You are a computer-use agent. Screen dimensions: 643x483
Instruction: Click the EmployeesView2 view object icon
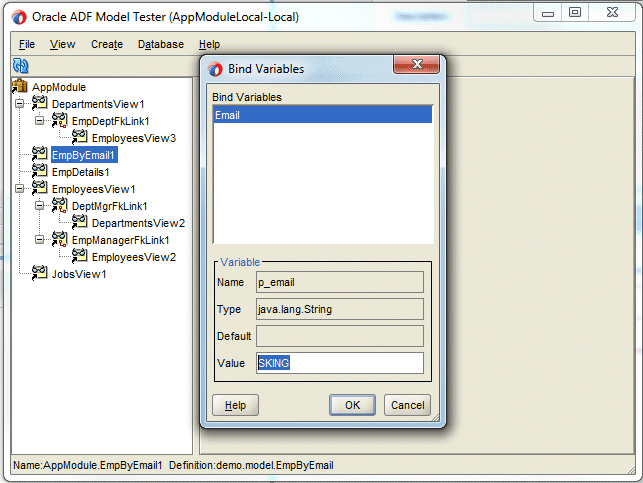point(80,256)
